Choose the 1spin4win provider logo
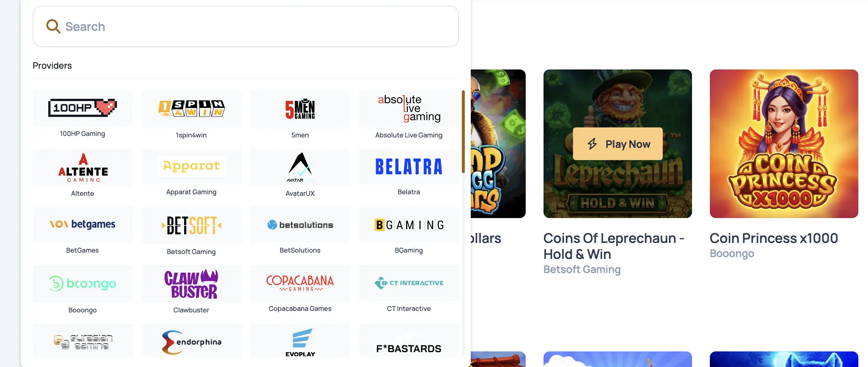The width and height of the screenshot is (868, 367). tap(191, 108)
